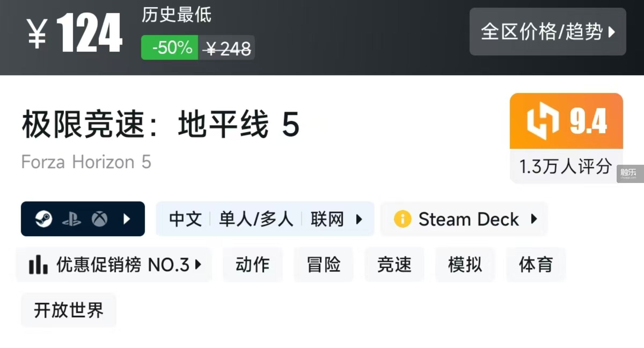The height and width of the screenshot is (348, 644).
Task: Select the 竞速 genre tag
Action: click(x=394, y=265)
